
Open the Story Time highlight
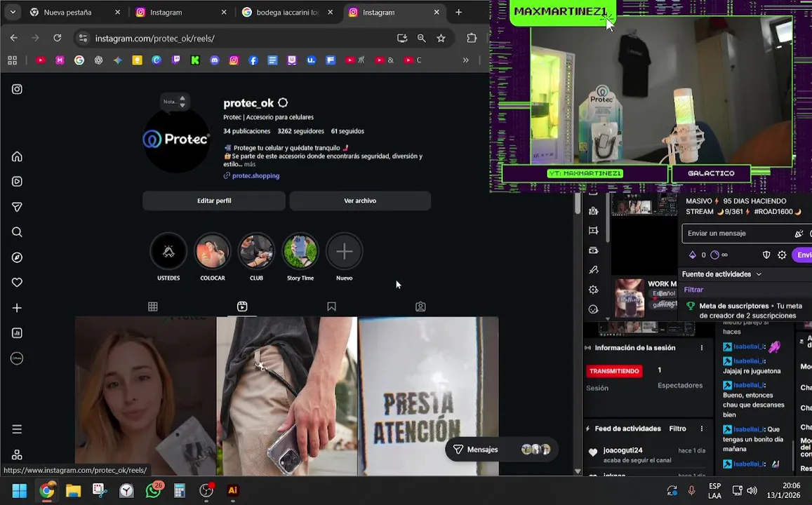tap(300, 252)
